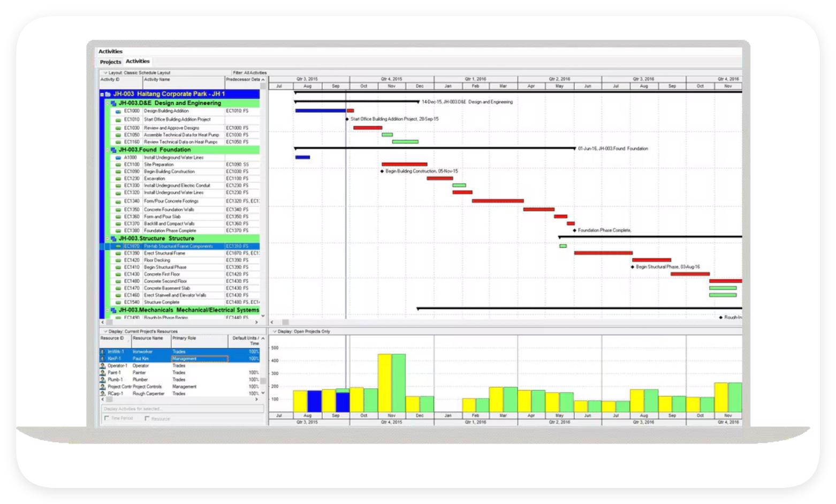Click the Design and Engineering WBS icon
Screen dimensions: 836x504
tap(113, 103)
